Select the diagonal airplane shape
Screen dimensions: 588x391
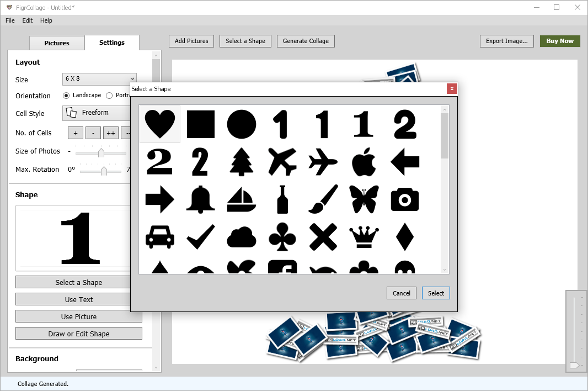[282, 161]
